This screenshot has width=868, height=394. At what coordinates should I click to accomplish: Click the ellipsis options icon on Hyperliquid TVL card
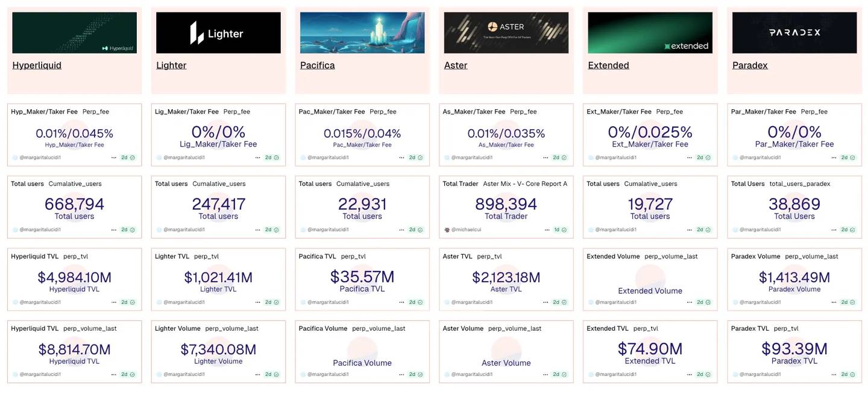113,302
